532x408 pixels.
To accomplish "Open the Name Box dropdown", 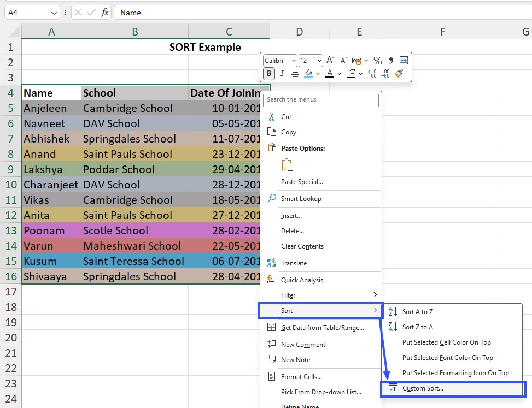I will point(54,13).
